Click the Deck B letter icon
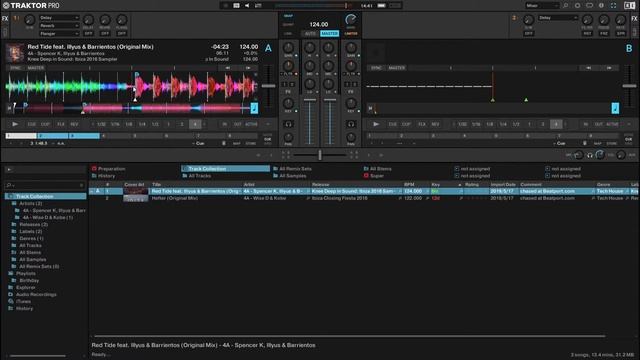The width and height of the screenshot is (640, 360). 629,48
